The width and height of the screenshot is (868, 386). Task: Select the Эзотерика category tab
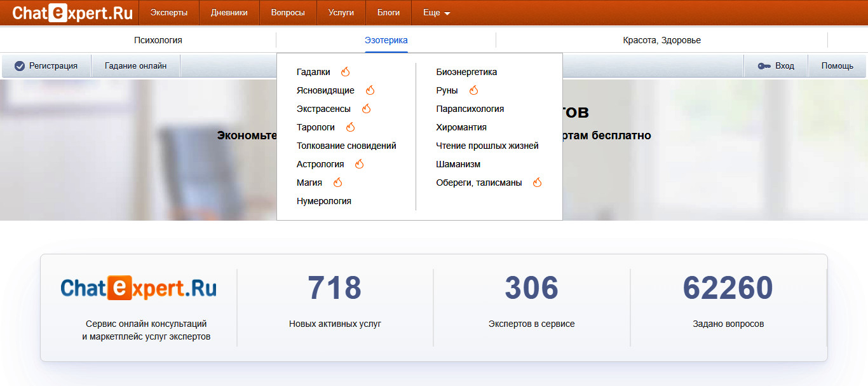pos(386,40)
